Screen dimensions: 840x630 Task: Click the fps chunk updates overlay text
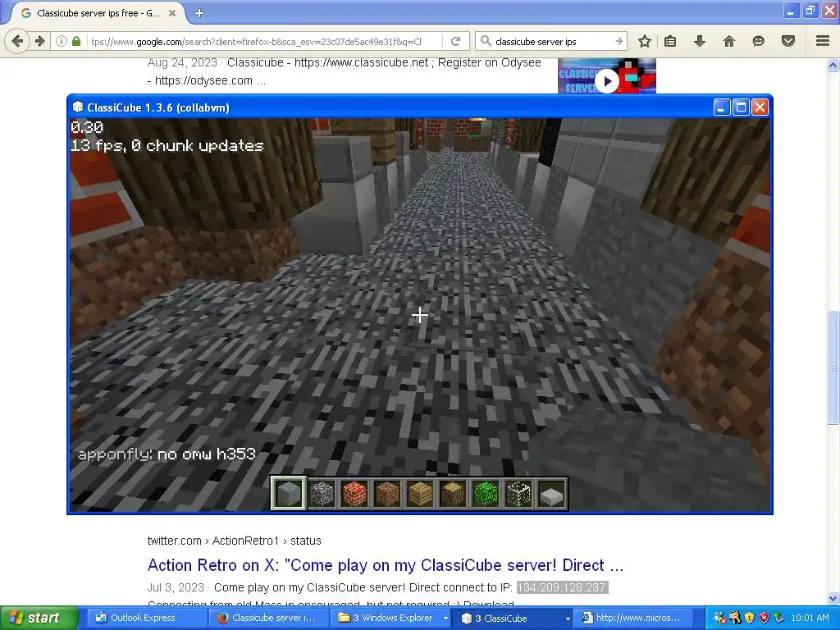167,146
